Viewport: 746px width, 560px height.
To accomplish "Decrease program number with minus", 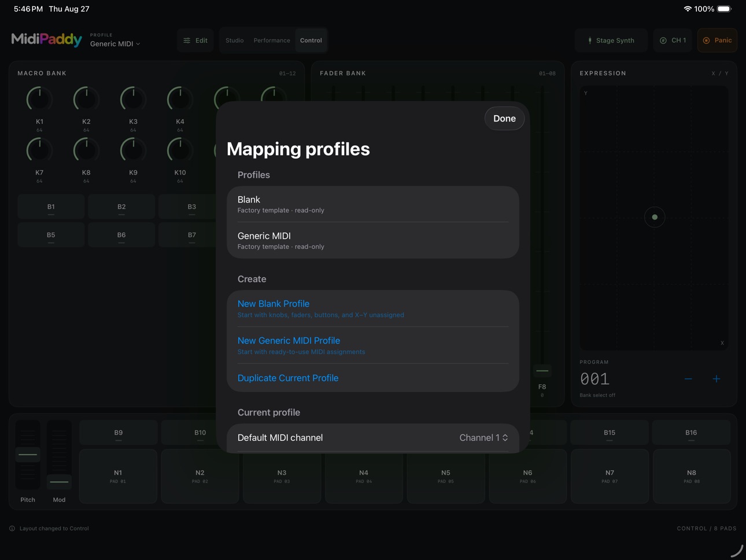I will click(688, 379).
